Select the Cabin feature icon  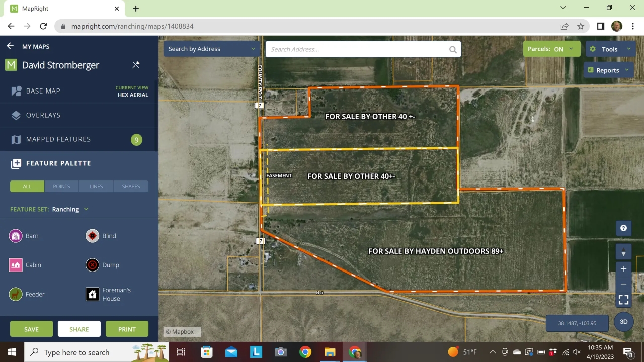[x=16, y=265]
